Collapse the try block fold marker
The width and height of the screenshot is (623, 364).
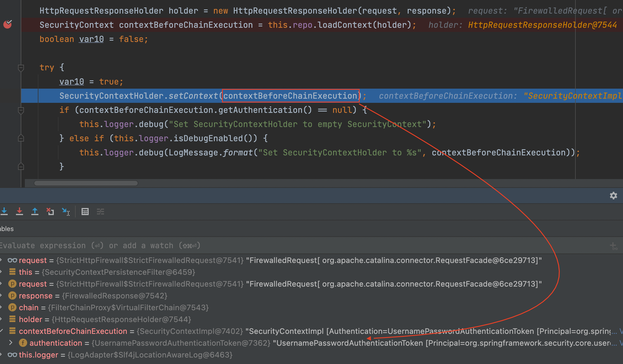tap(21, 68)
